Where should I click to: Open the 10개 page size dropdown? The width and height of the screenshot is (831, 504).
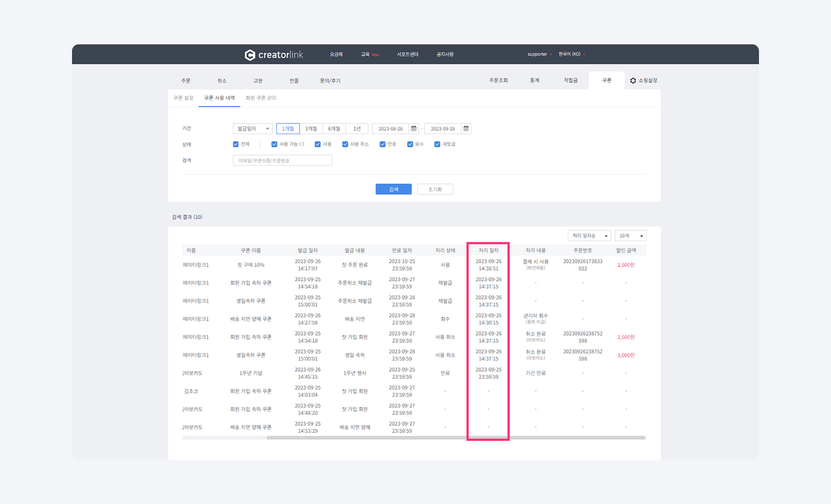(x=630, y=236)
